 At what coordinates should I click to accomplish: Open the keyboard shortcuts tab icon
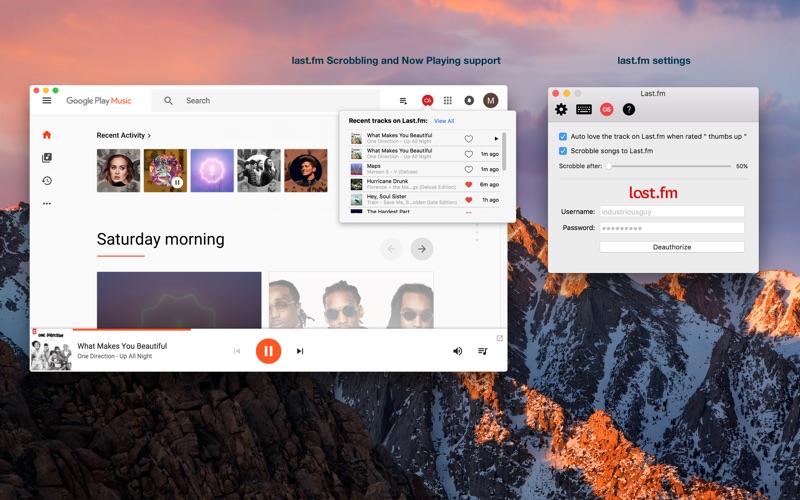(x=584, y=109)
